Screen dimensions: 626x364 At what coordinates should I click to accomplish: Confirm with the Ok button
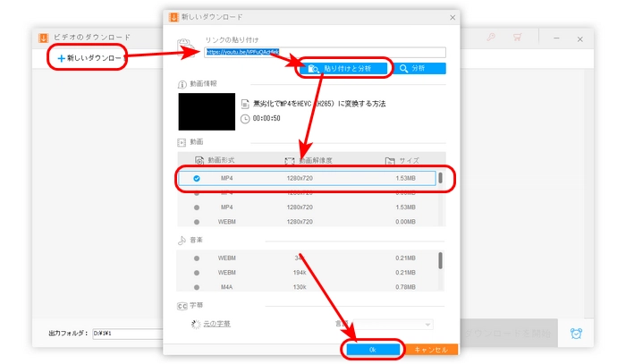coord(371,350)
